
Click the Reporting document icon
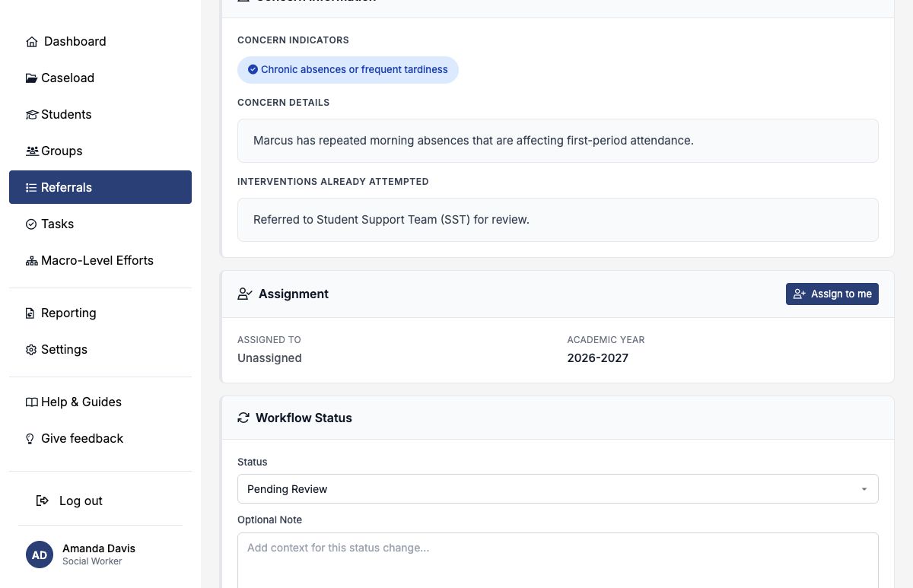tap(30, 313)
